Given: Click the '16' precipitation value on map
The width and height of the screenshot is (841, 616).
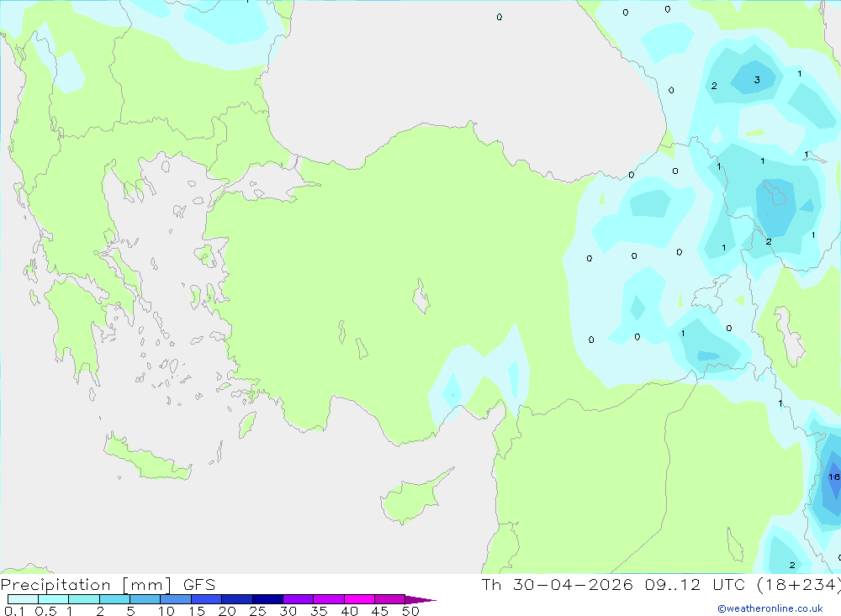Looking at the screenshot, I should coord(834,476).
